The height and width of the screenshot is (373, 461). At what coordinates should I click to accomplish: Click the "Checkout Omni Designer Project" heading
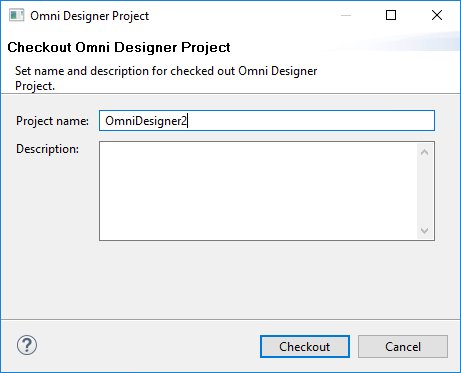[x=119, y=47]
